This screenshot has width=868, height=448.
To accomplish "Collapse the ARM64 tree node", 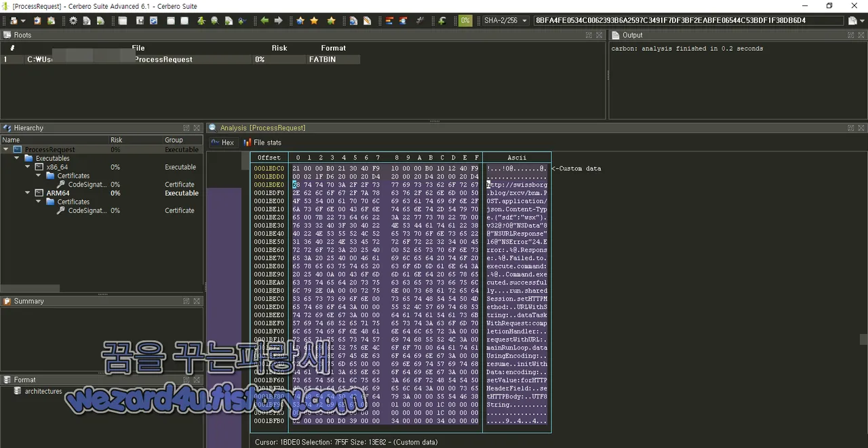I will pyautogui.click(x=28, y=193).
